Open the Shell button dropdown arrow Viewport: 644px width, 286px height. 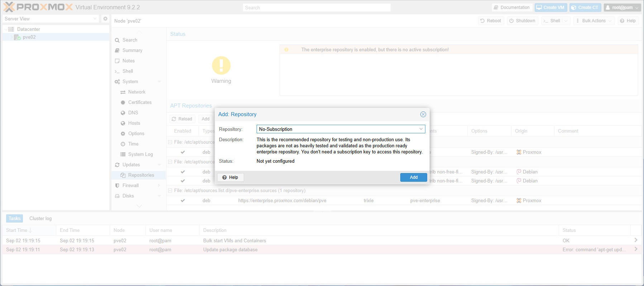(x=566, y=21)
